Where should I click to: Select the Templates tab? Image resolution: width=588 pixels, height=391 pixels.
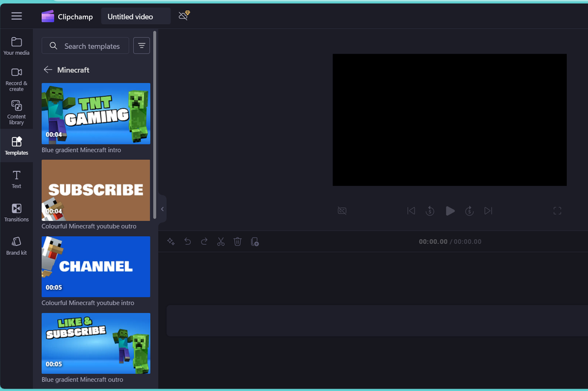point(16,146)
